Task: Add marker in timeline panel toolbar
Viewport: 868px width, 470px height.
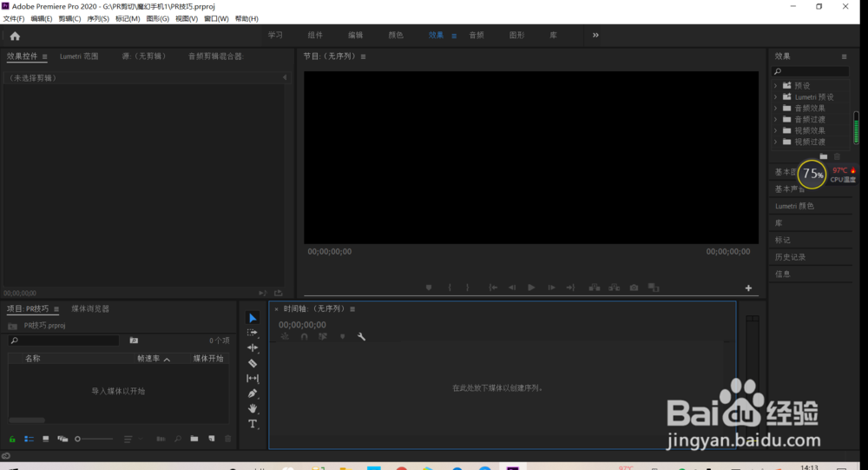Action: point(342,336)
